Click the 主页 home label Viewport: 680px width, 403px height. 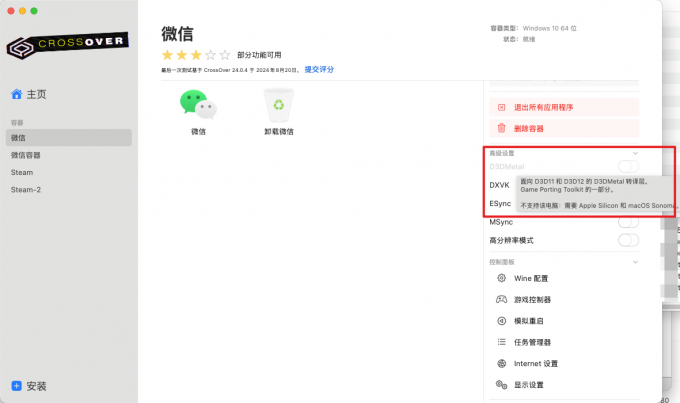point(36,94)
